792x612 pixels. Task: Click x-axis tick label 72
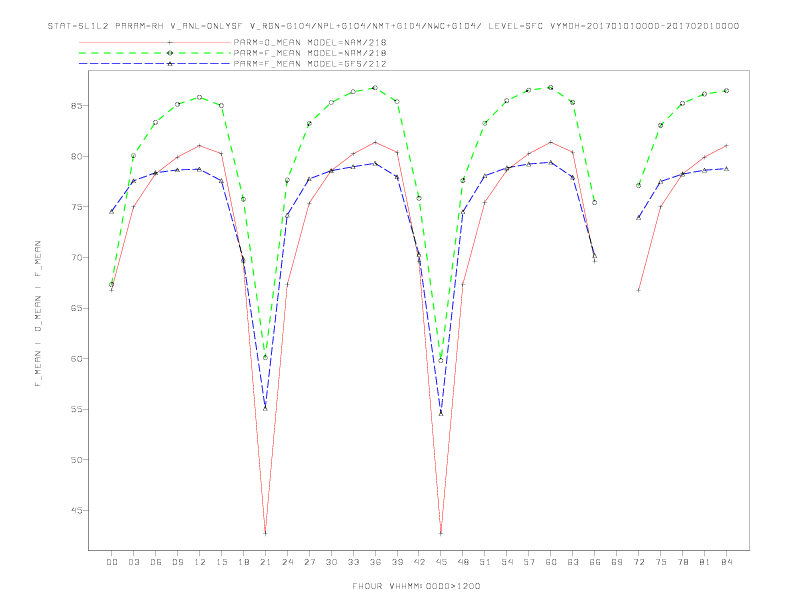tap(639, 562)
